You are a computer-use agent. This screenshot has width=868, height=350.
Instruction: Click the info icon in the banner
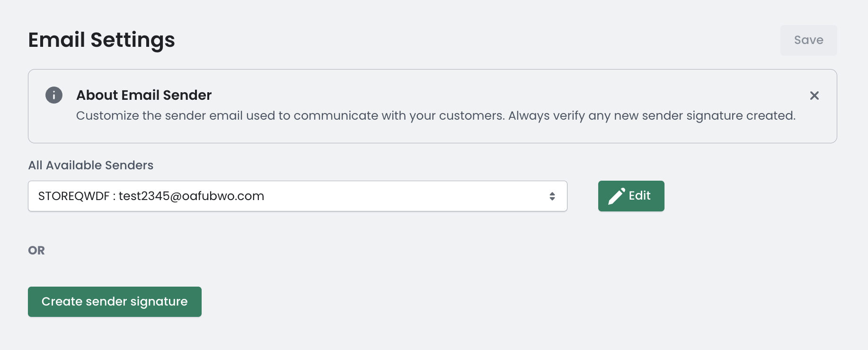54,95
